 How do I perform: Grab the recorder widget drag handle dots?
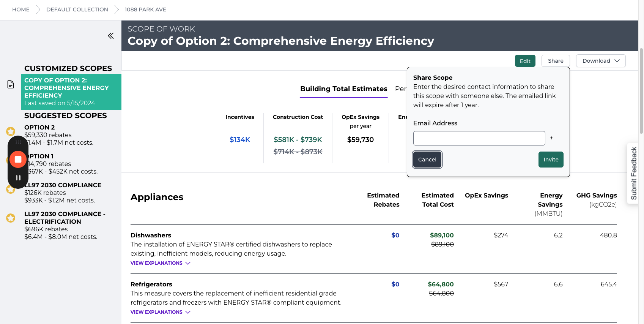click(18, 142)
